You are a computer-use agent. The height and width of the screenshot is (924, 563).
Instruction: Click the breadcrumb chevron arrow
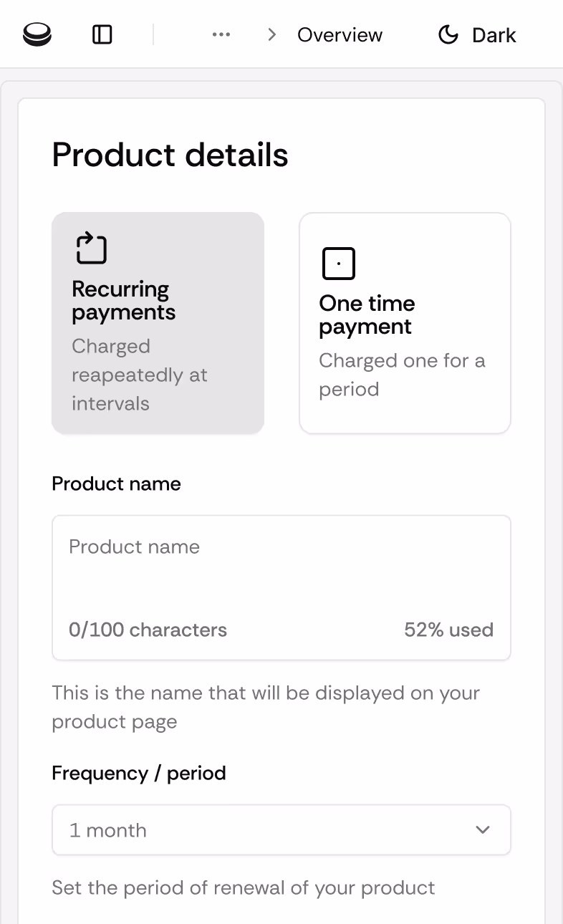coord(271,34)
